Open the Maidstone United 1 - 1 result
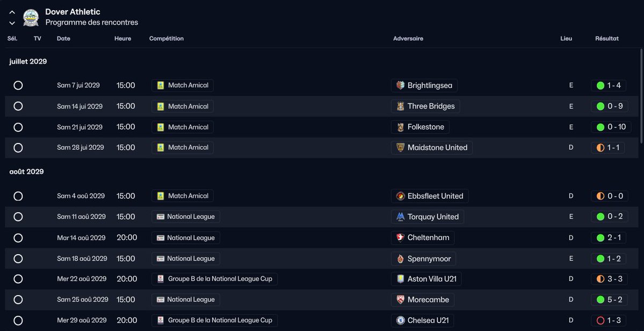The height and width of the screenshot is (331, 644). click(608, 147)
